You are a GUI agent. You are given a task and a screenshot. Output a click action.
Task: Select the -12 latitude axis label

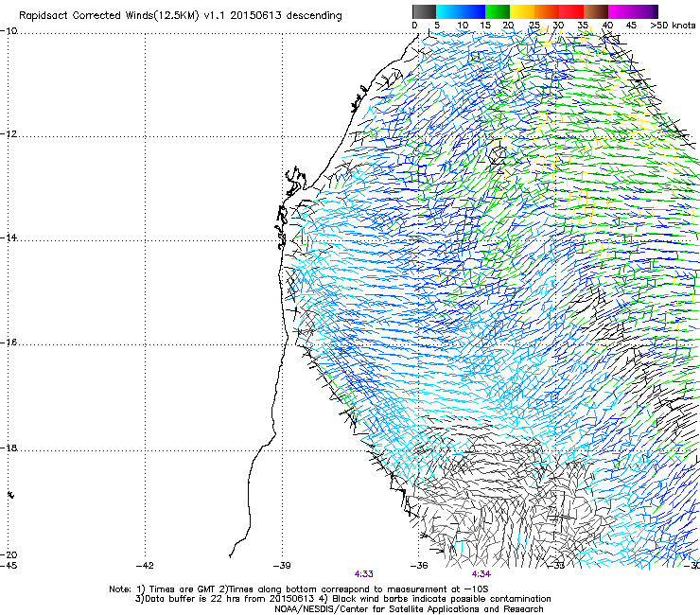[x=9, y=134]
